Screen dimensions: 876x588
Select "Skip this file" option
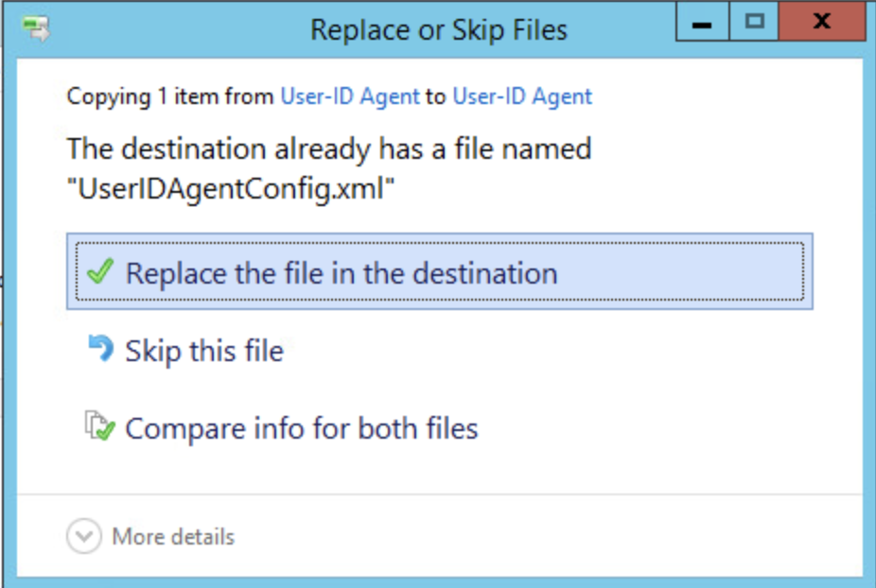pyautogui.click(x=204, y=350)
